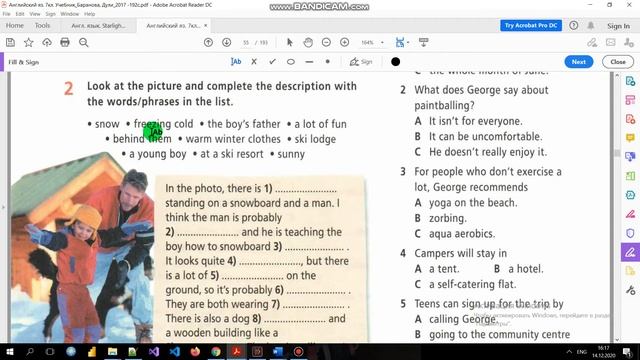This screenshot has height=360, width=640.
Task: Open Chrome from the taskbar
Action: (x=216, y=351)
